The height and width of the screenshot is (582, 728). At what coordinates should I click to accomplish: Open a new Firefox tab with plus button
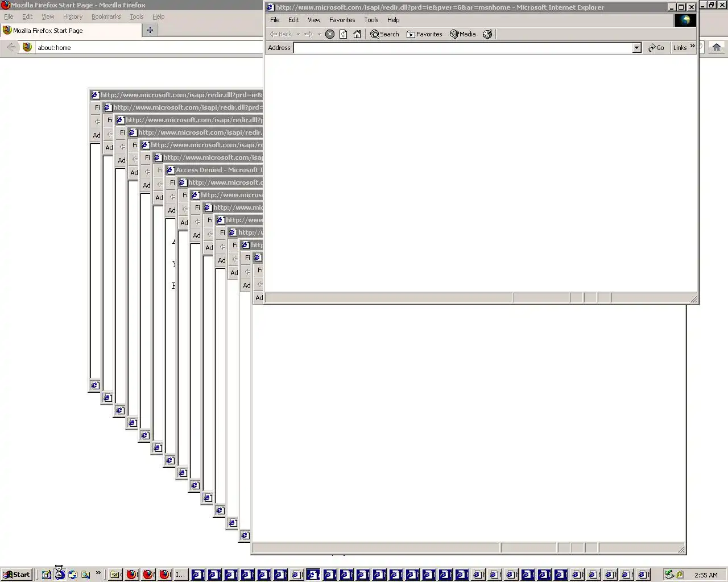click(x=150, y=30)
